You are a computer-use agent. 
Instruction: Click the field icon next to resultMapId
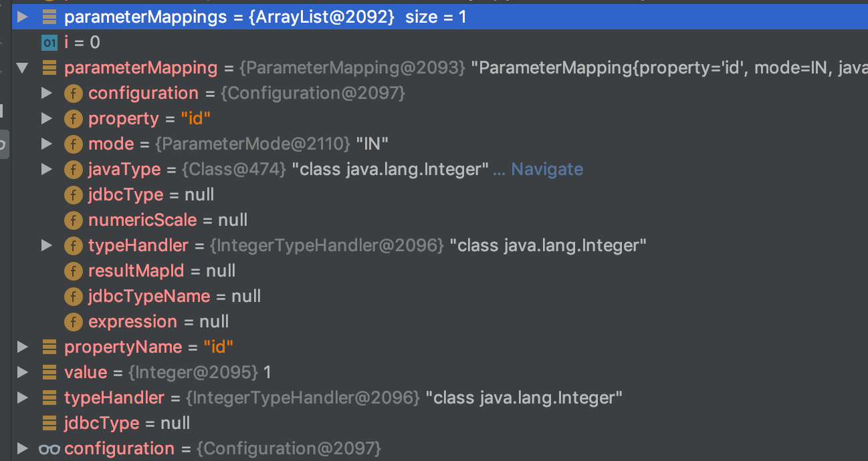[73, 271]
